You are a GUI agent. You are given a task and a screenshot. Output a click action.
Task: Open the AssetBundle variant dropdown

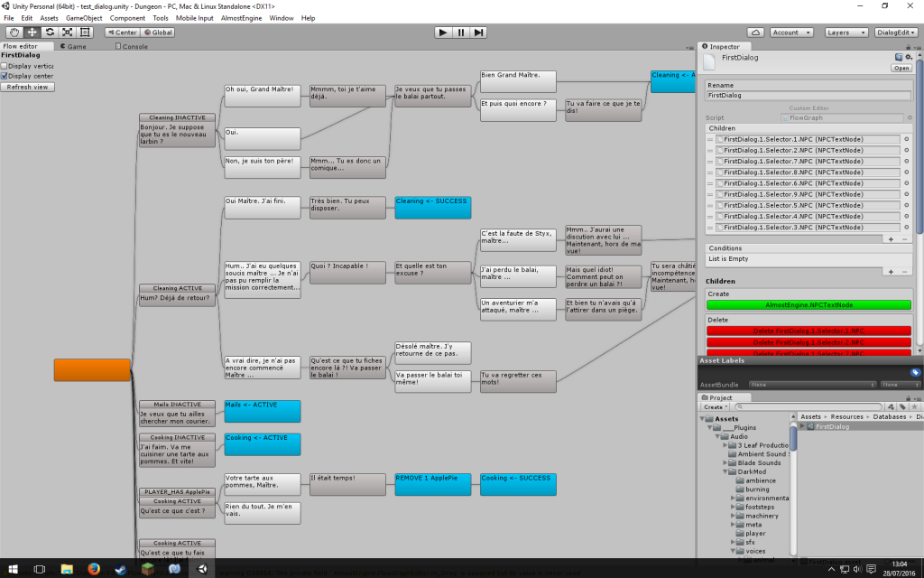tap(900, 385)
